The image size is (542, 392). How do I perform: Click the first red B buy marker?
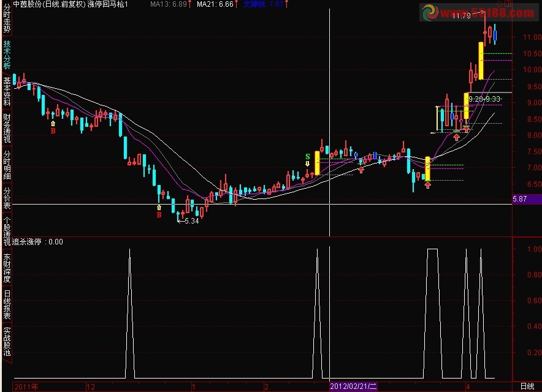pos(53,131)
